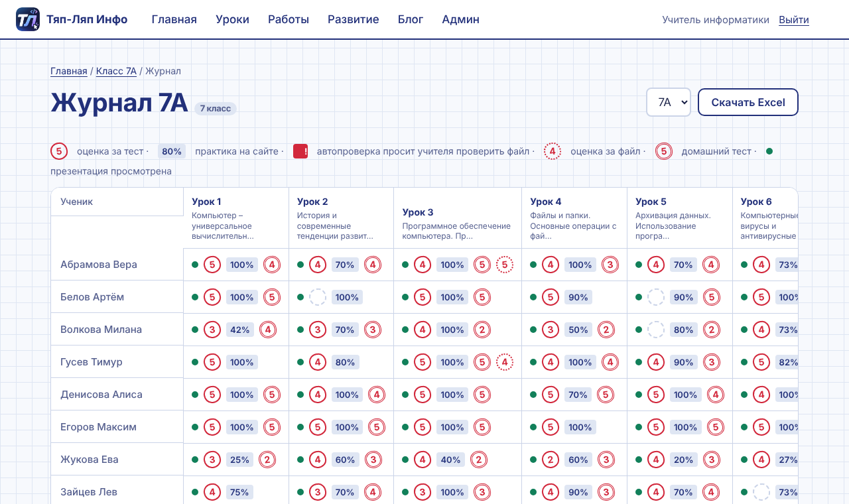Open the Уроки menu item

[232, 19]
